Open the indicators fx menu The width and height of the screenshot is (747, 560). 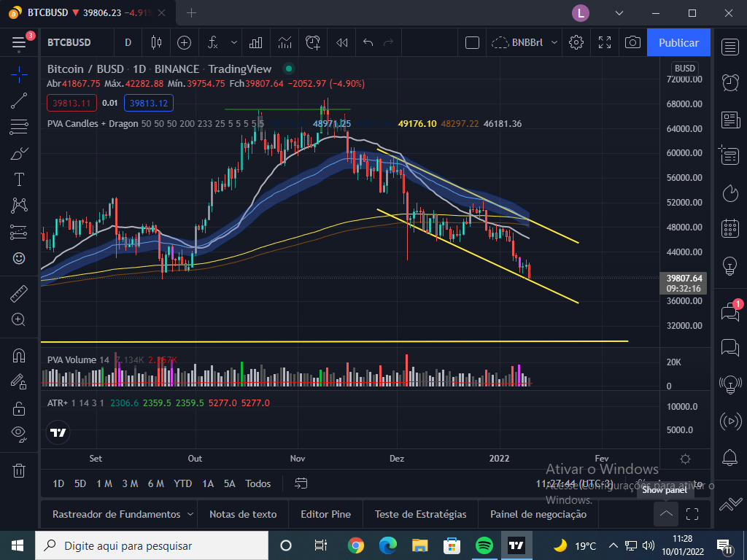tap(213, 42)
